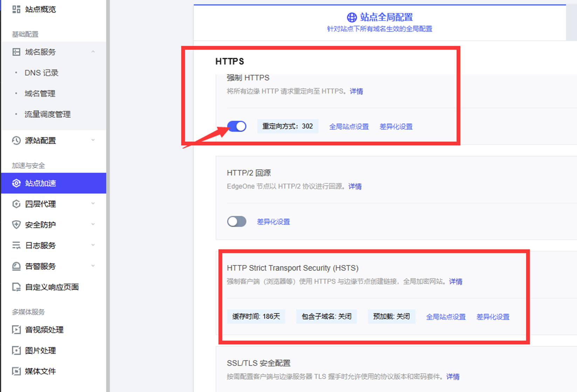Expand the 告警服务 chevron

[93, 266]
